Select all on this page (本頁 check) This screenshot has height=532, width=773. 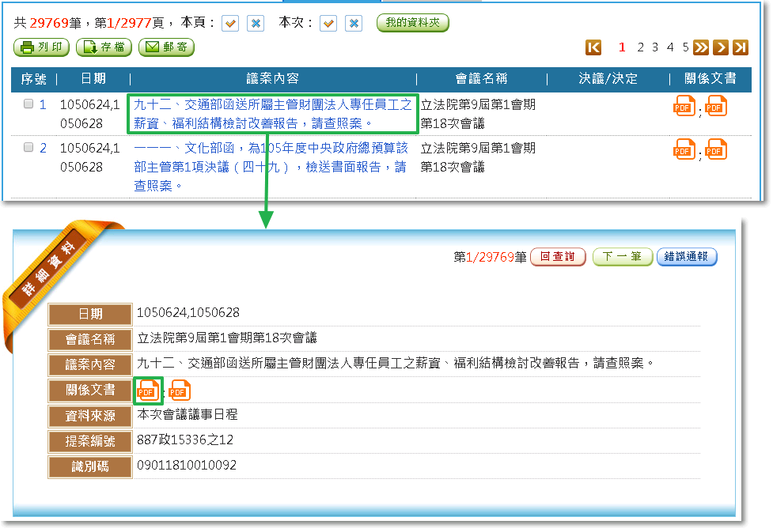pos(230,24)
